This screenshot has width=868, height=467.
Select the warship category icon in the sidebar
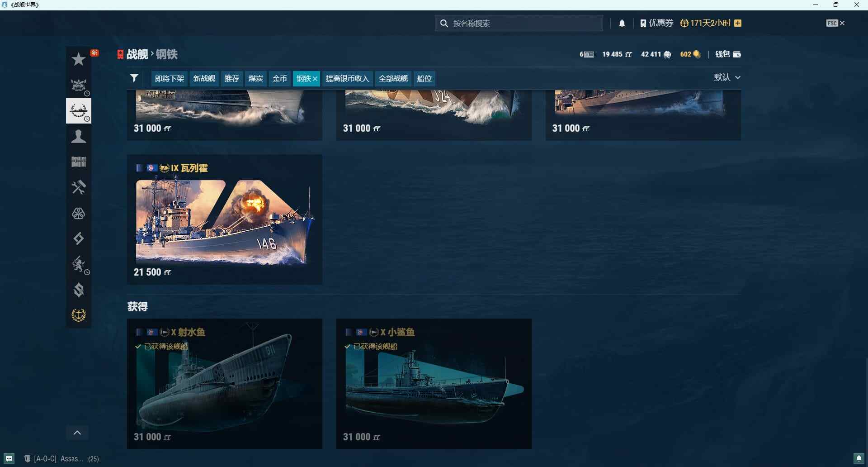79,110
